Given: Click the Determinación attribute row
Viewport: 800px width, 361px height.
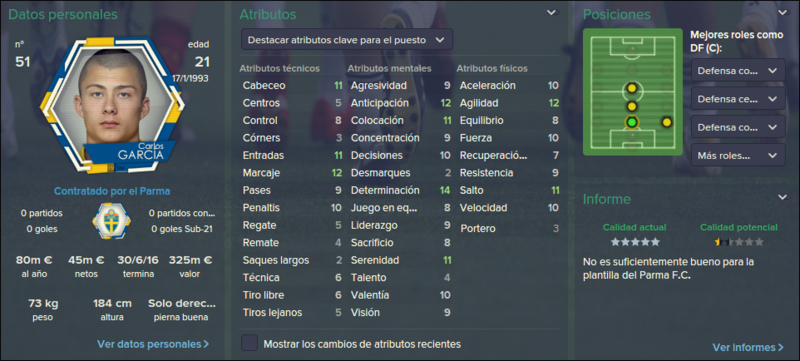Looking at the screenshot, I should coord(400,190).
